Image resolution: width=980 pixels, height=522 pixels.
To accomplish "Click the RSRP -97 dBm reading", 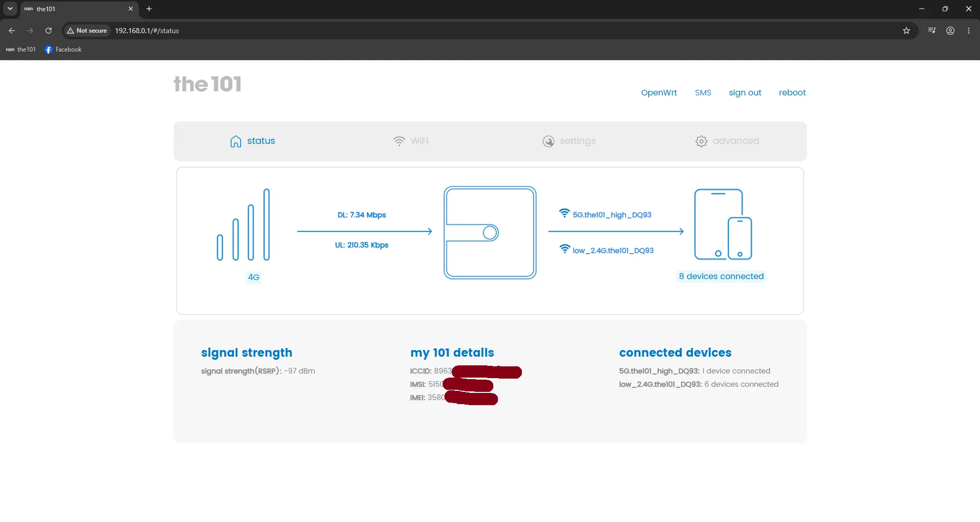I will click(x=258, y=371).
